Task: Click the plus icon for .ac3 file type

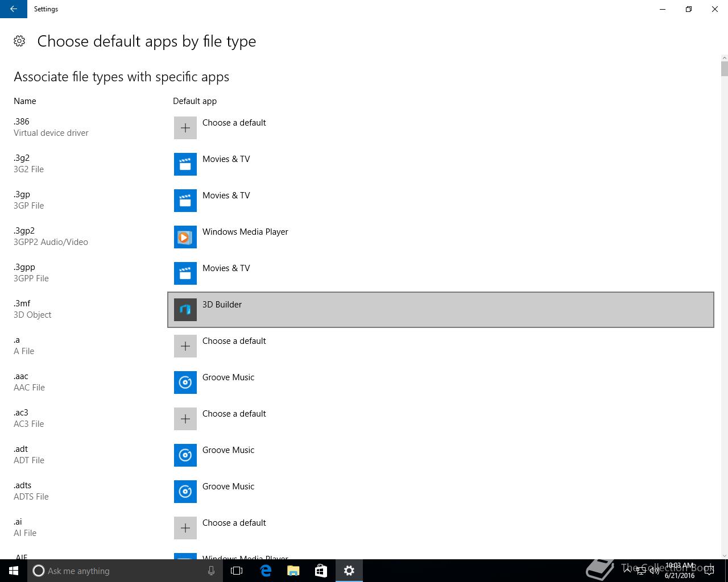Action: [x=185, y=419]
